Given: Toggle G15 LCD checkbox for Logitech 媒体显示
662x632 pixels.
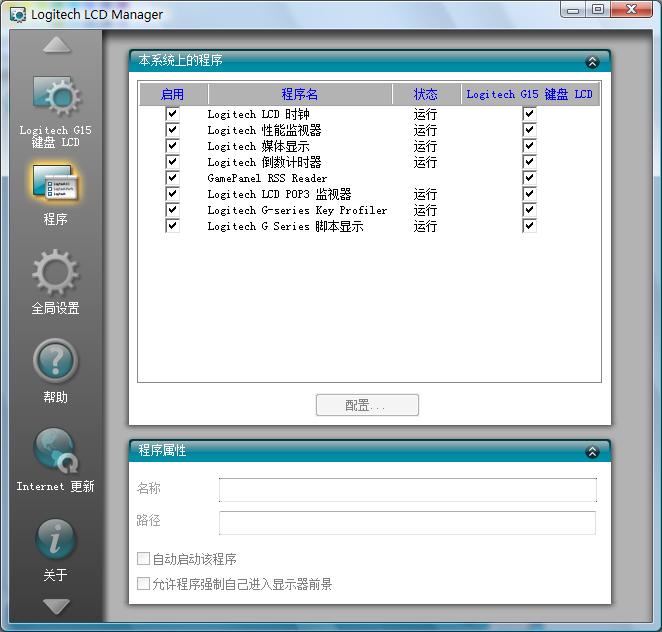Looking at the screenshot, I should click(529, 146).
